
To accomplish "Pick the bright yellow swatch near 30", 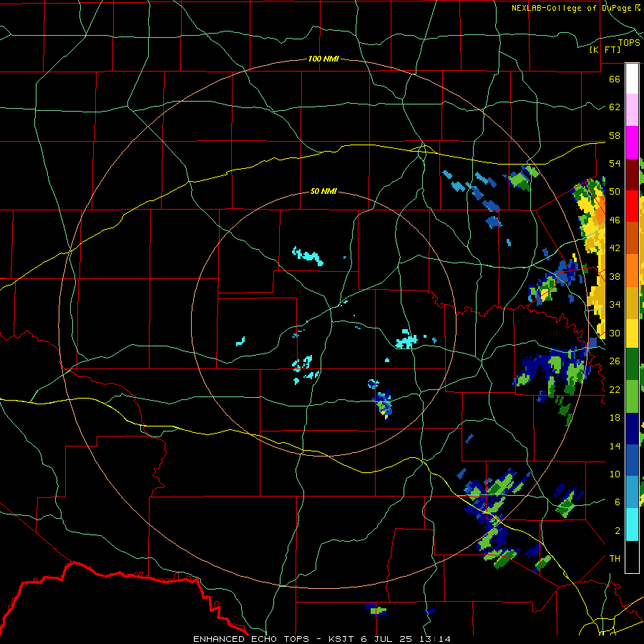I will pos(632,333).
